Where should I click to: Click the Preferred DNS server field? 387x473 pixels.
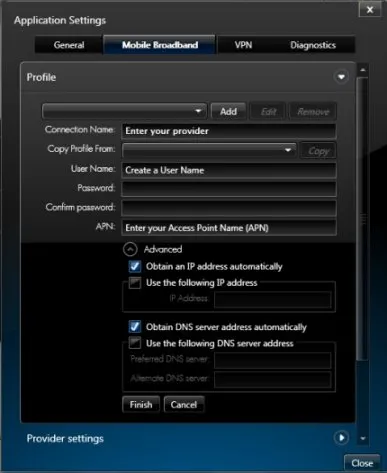click(x=273, y=360)
